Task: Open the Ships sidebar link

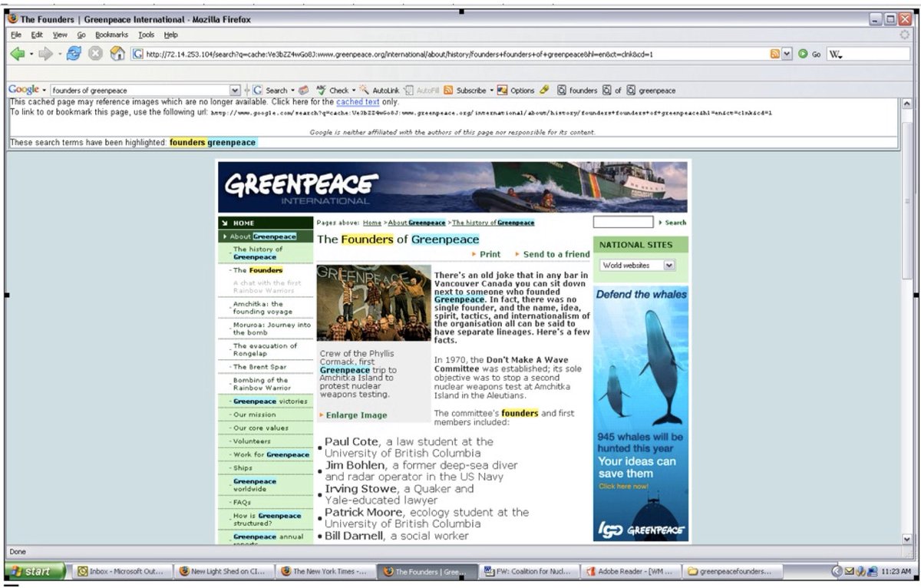Action: 243,468
